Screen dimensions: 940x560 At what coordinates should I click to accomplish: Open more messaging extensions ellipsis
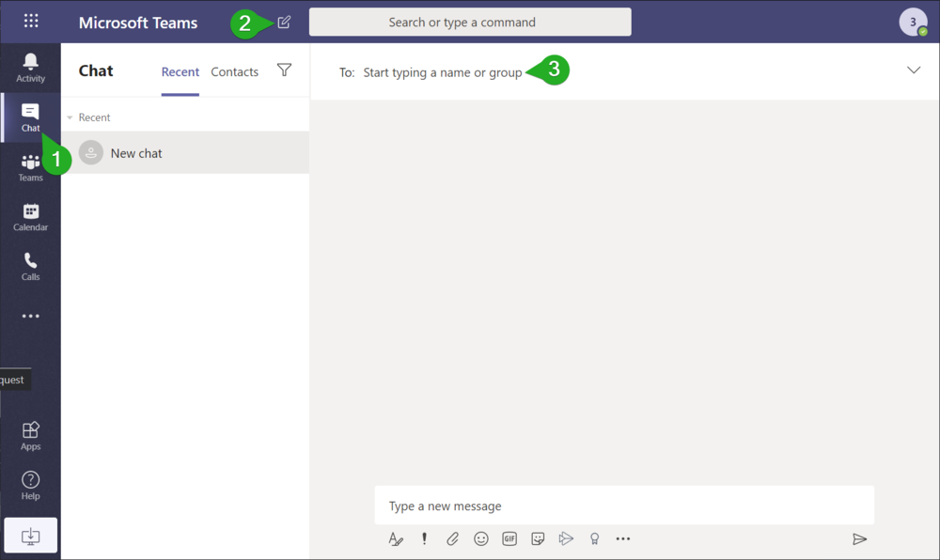pyautogui.click(x=623, y=539)
